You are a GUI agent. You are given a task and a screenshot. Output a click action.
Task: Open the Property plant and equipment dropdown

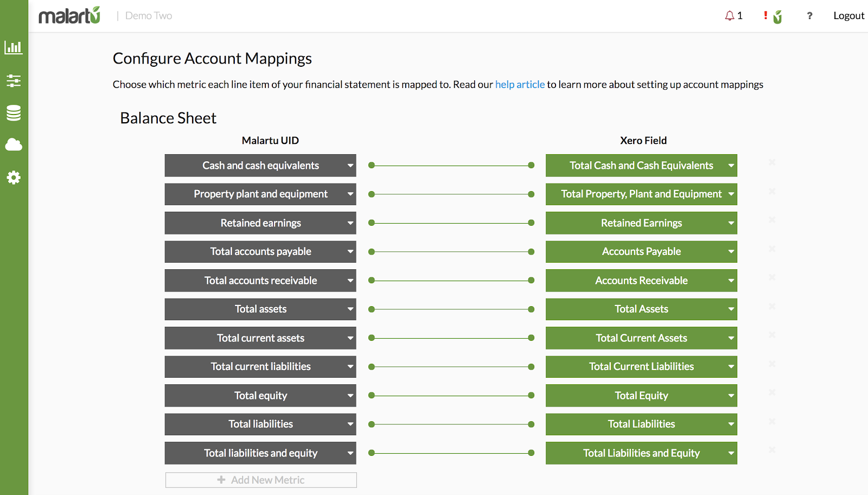coord(260,194)
